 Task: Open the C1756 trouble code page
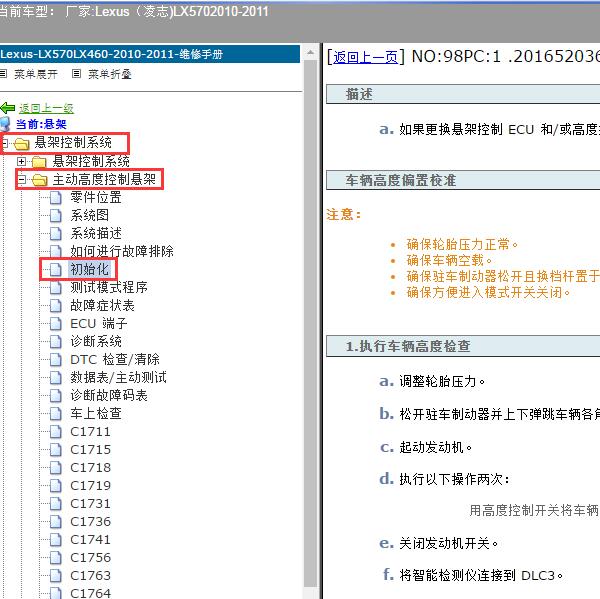[90, 557]
